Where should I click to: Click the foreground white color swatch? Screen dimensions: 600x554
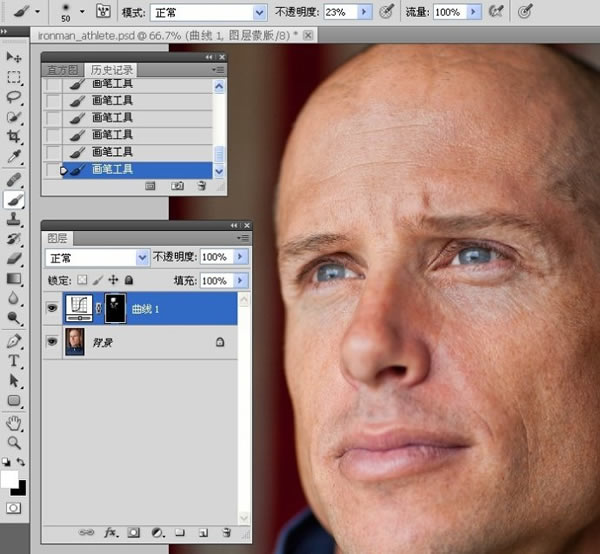(11, 479)
